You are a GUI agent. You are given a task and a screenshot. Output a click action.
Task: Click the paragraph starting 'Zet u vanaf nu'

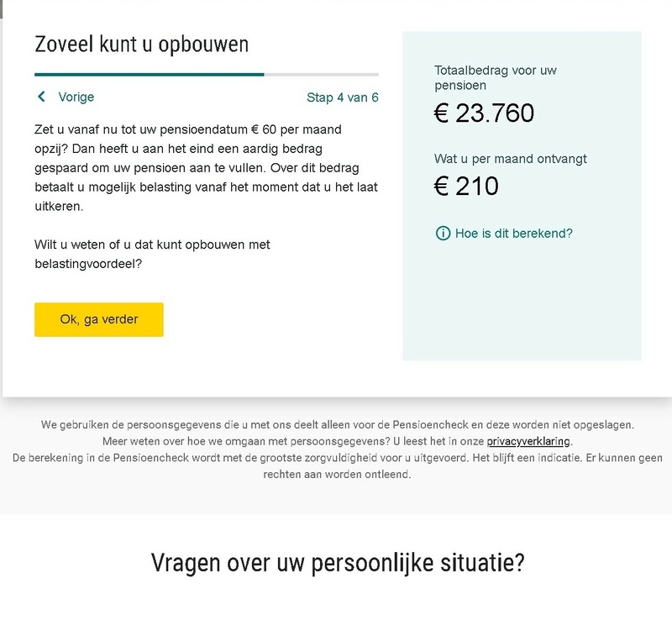pos(206,168)
